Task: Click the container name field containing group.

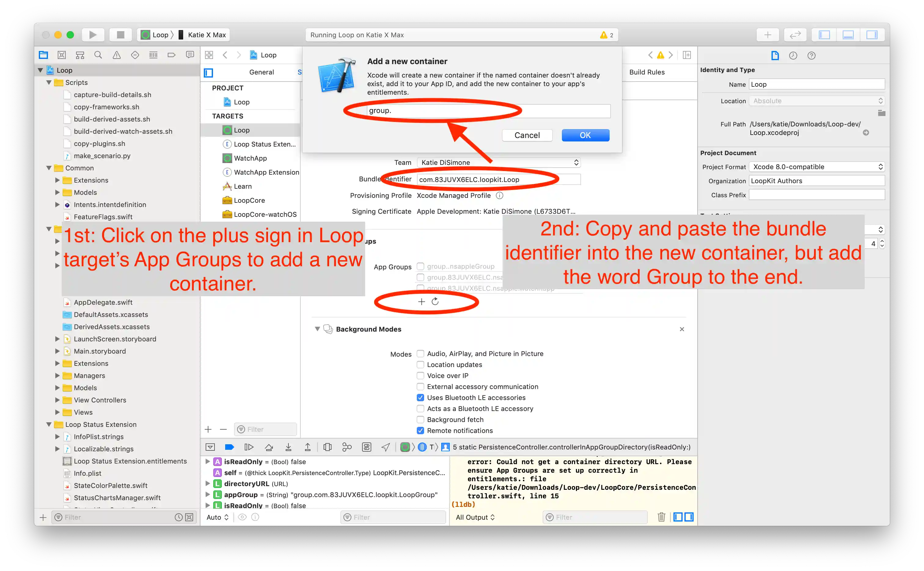Action: [488, 111]
